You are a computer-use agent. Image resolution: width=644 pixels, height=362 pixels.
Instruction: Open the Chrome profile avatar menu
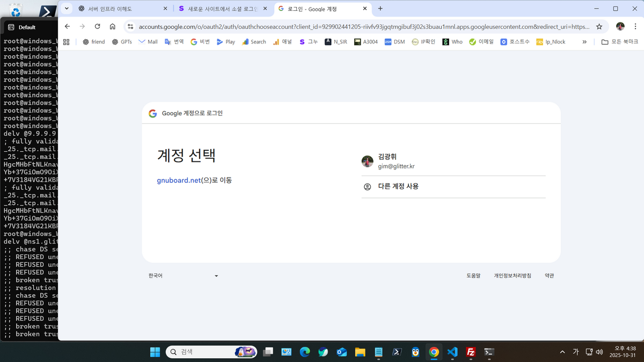(620, 26)
